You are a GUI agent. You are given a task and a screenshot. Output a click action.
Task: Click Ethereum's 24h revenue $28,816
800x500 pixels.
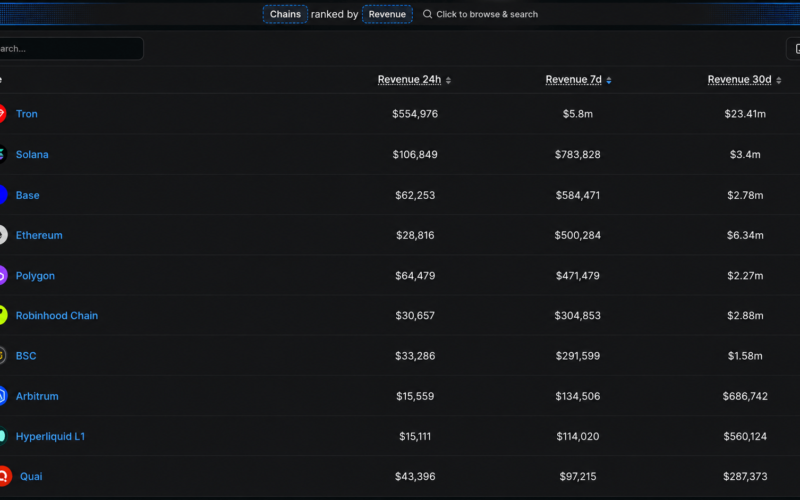point(415,235)
